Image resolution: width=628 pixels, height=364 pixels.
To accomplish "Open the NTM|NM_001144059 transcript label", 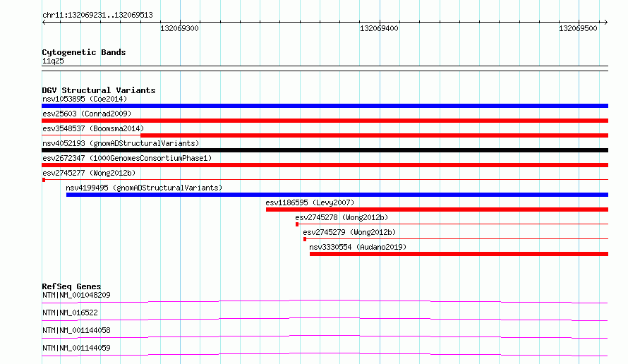I will (x=76, y=348).
